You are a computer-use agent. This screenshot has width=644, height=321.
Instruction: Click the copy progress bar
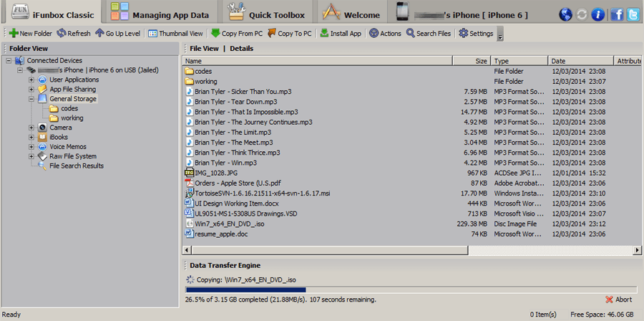pyautogui.click(x=411, y=289)
